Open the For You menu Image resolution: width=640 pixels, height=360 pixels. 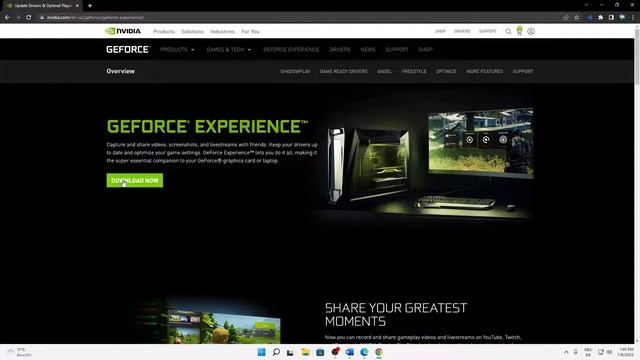coord(250,31)
